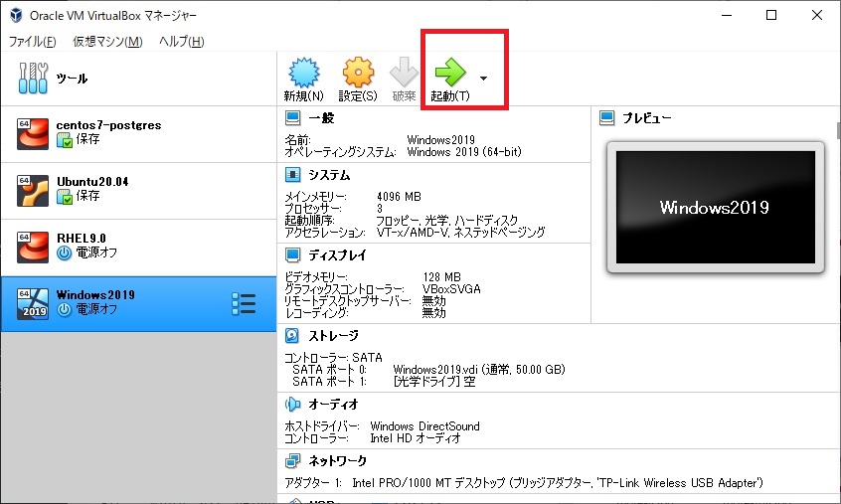Open ディスプレイ display section header
The height and width of the screenshot is (504, 841).
pos(337,255)
